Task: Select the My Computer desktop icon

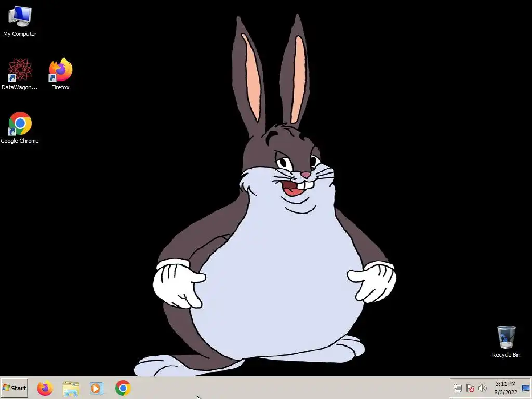Action: 20,21
